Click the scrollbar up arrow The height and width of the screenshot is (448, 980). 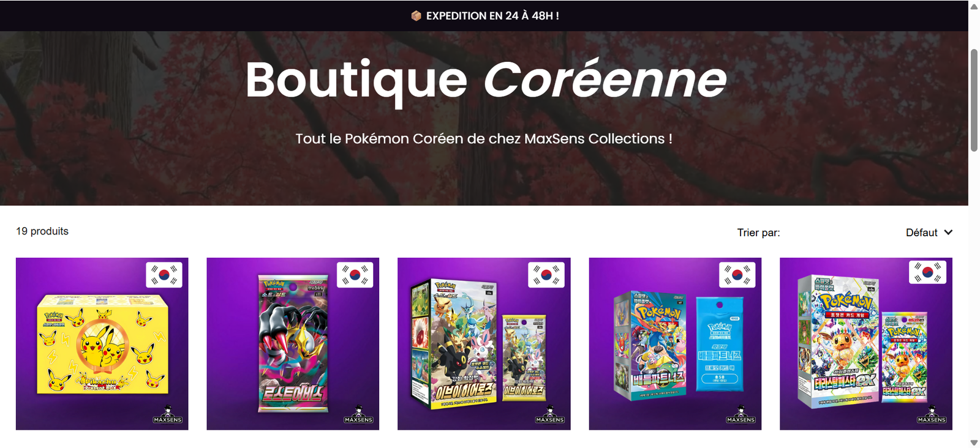974,6
